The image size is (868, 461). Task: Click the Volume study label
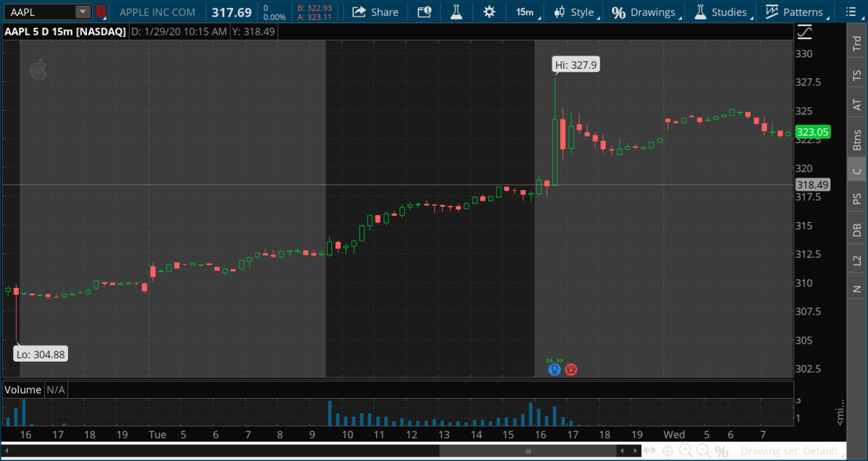pos(22,389)
